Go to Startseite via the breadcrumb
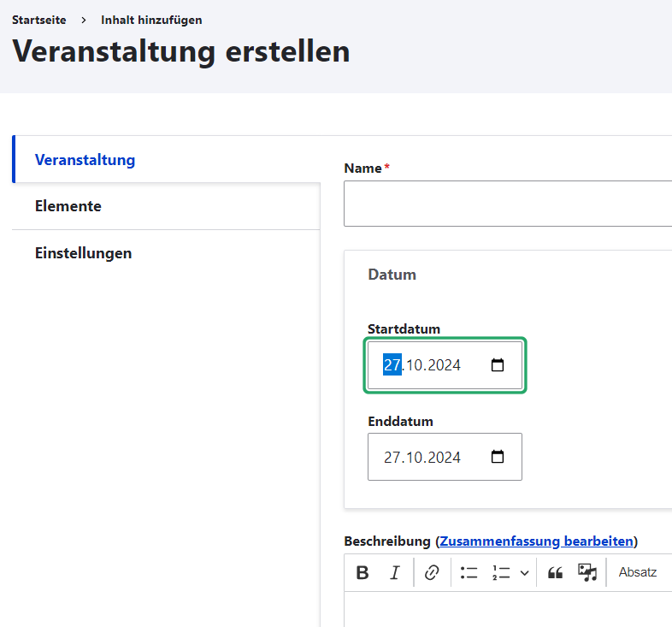This screenshot has height=627, width=672. 39,20
